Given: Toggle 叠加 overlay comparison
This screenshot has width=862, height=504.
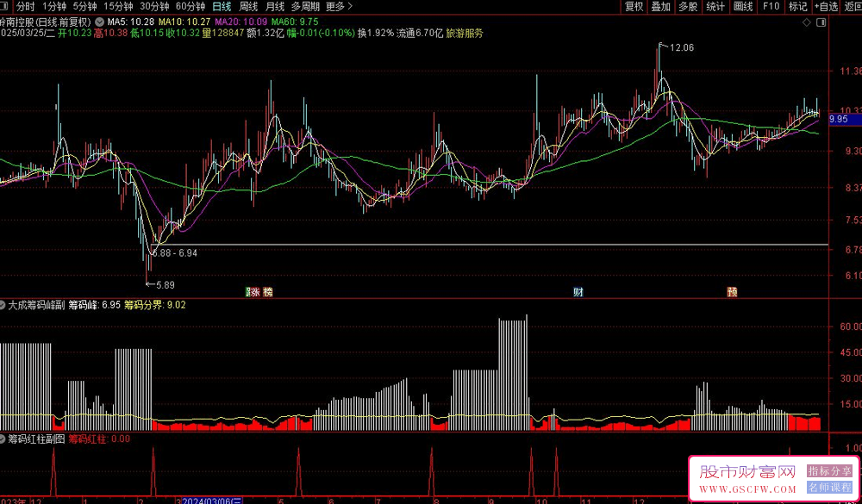Looking at the screenshot, I should click(x=660, y=6).
